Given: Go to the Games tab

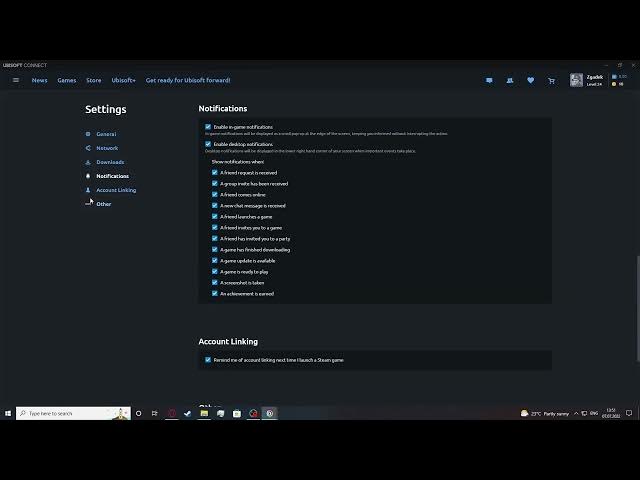Looking at the screenshot, I should [66, 80].
